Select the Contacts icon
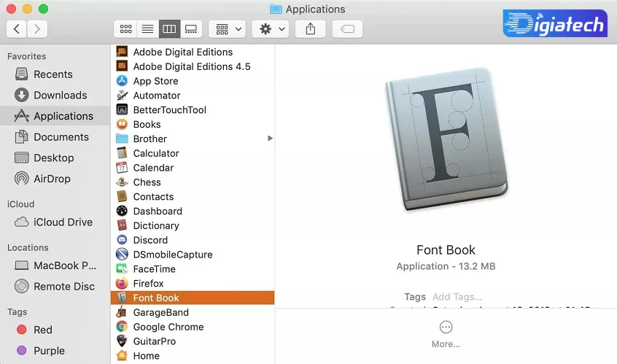The image size is (617, 364). 122,196
